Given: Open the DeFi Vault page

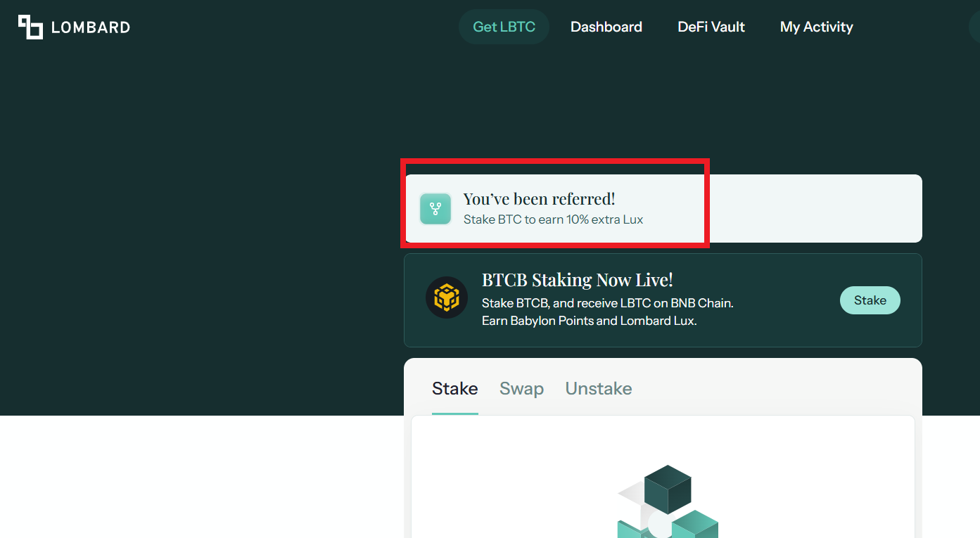Looking at the screenshot, I should coord(711,27).
